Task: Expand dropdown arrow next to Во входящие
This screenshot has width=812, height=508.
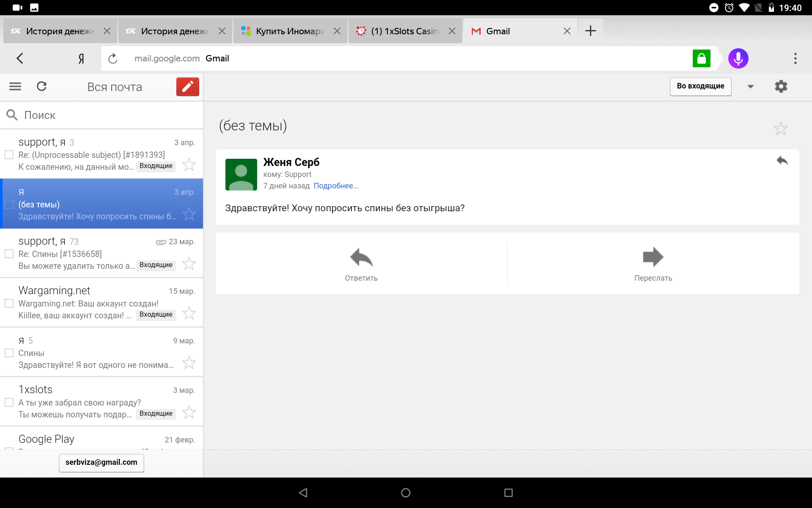Action: tap(750, 86)
